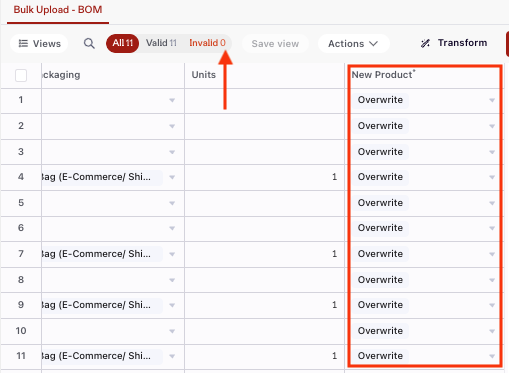Show the All 11 rows filter
Screen dimensions: 509x373
(x=122, y=43)
